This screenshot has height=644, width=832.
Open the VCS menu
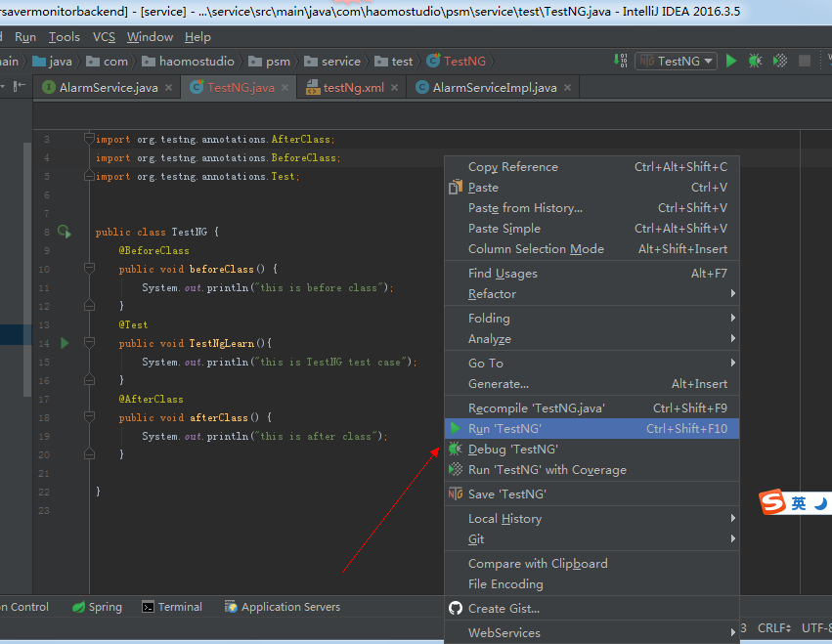[104, 37]
